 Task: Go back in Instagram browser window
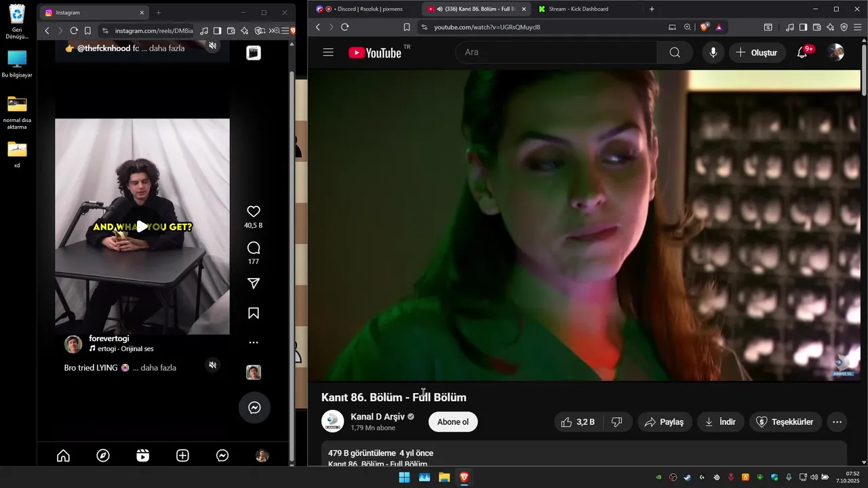(47, 30)
